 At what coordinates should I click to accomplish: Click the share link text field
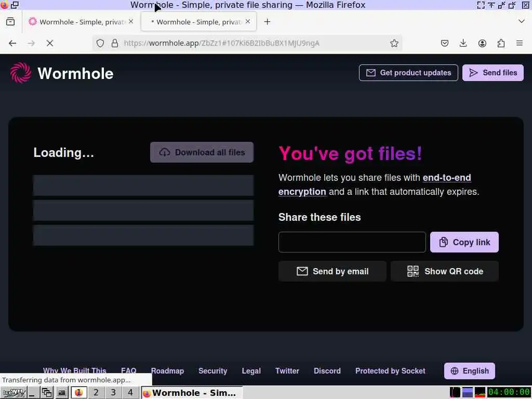click(x=352, y=242)
